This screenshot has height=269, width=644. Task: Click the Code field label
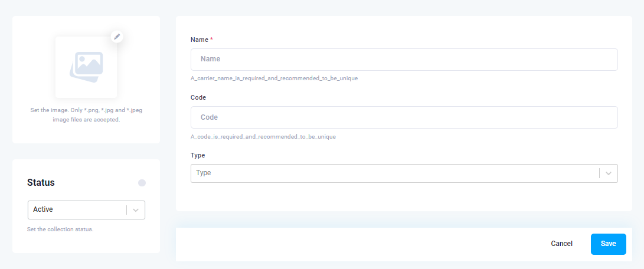198,98
